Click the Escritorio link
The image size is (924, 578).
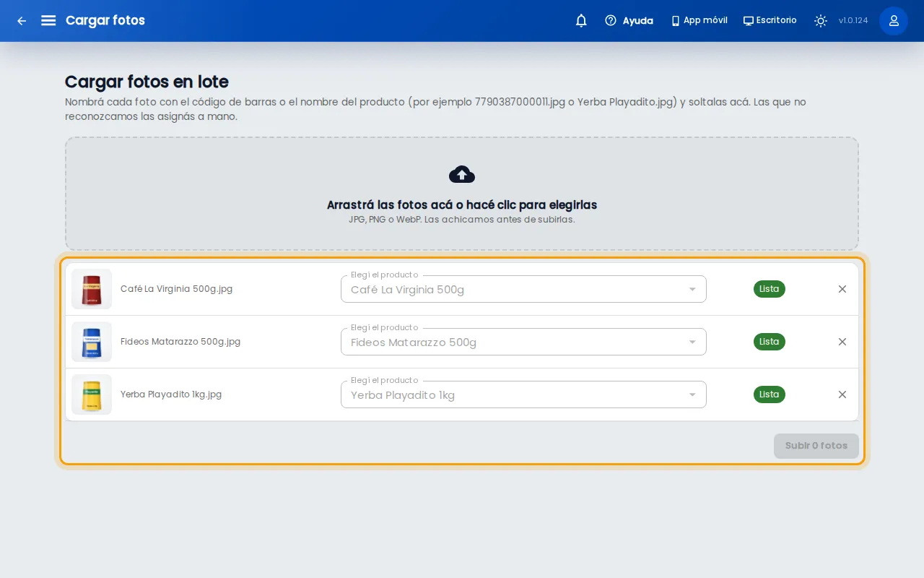770,21
